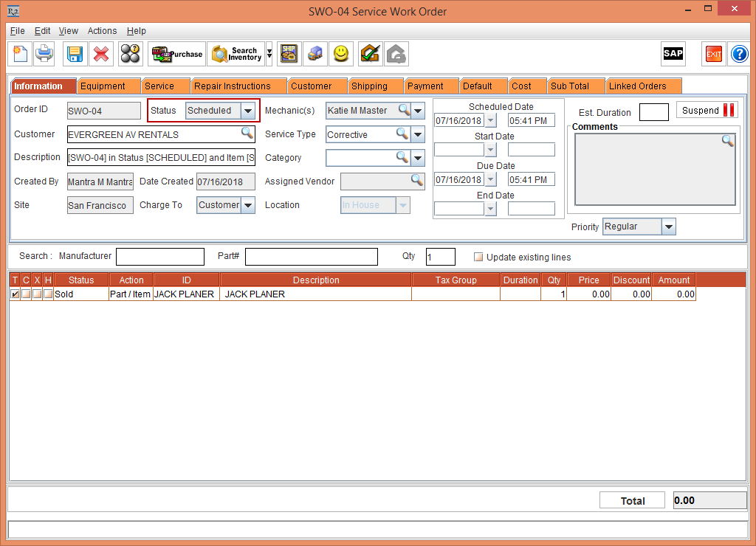Switch to the Repair Instructions tab
Image resolution: width=756 pixels, height=546 pixels.
click(x=238, y=86)
